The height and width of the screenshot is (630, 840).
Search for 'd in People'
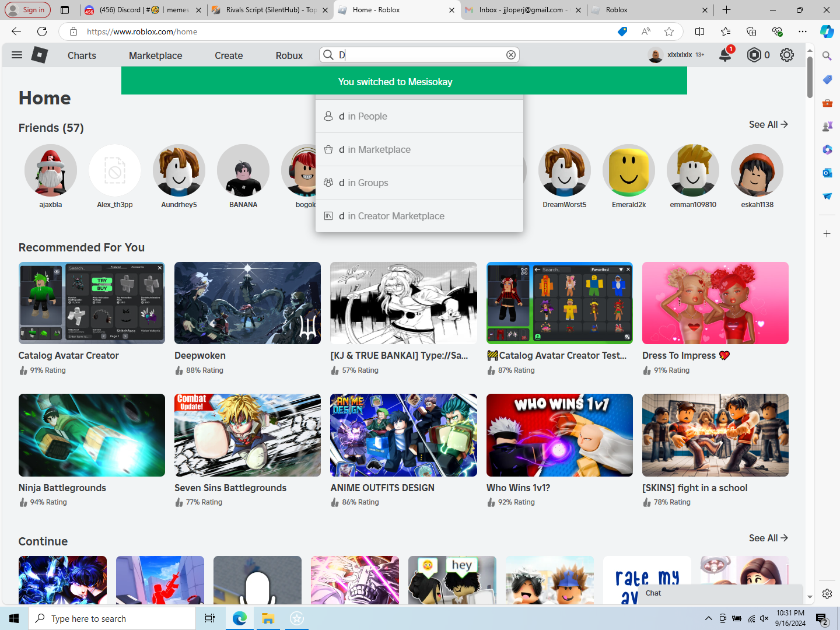pos(419,116)
